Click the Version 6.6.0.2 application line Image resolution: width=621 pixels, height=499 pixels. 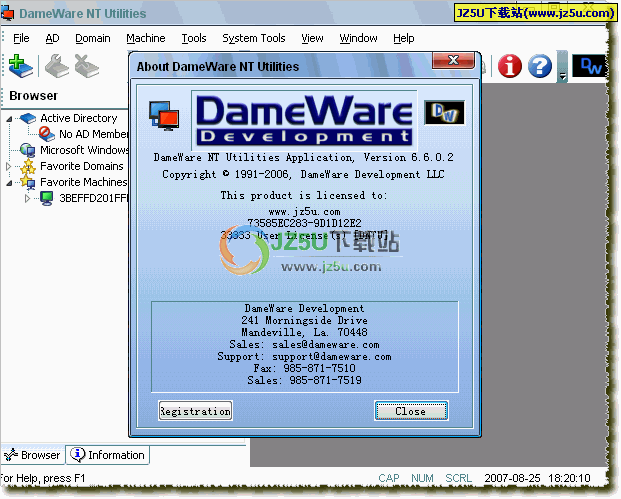pos(303,158)
